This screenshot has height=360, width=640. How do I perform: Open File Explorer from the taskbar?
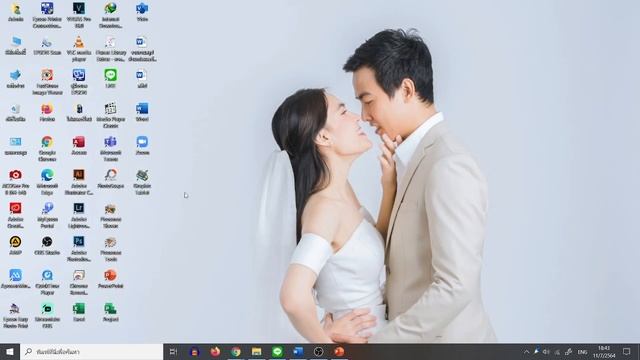pos(256,351)
